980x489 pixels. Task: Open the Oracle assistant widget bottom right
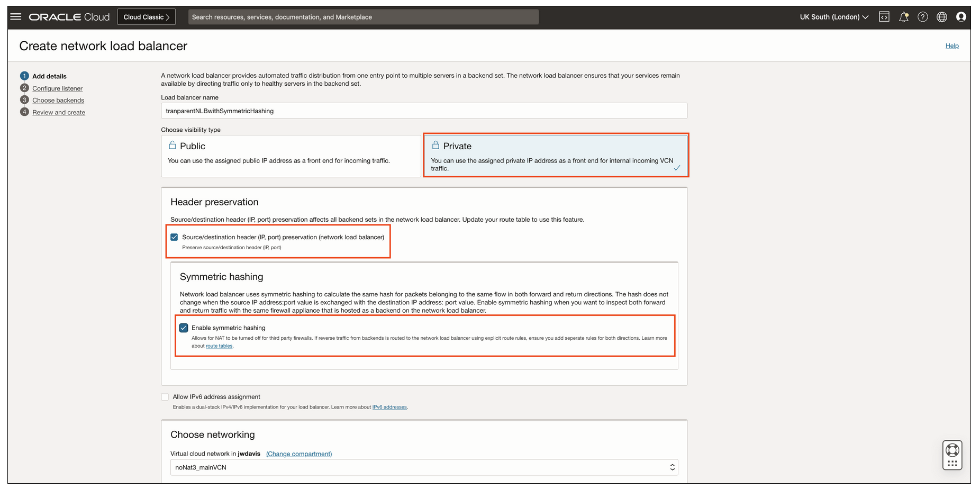(952, 455)
